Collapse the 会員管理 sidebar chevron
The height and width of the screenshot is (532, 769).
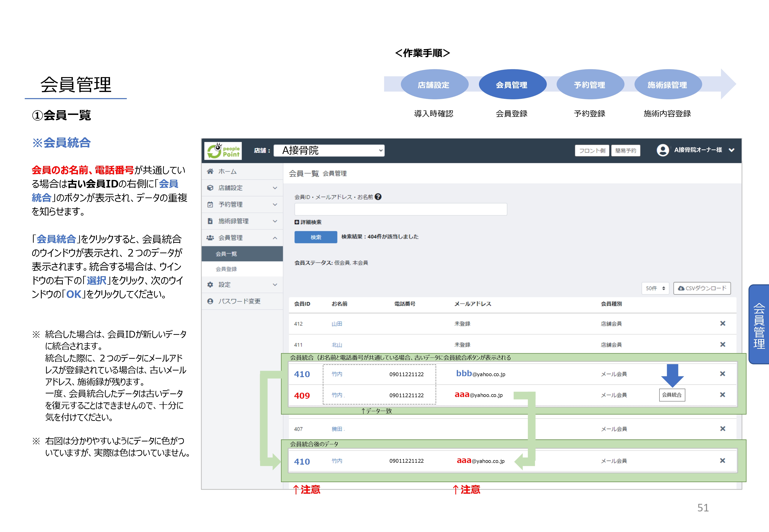(275, 238)
